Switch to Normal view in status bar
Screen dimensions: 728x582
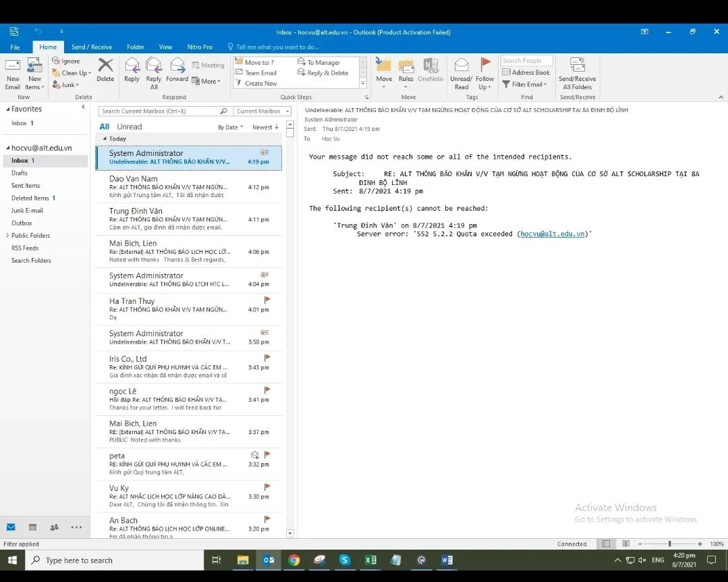(x=606, y=544)
